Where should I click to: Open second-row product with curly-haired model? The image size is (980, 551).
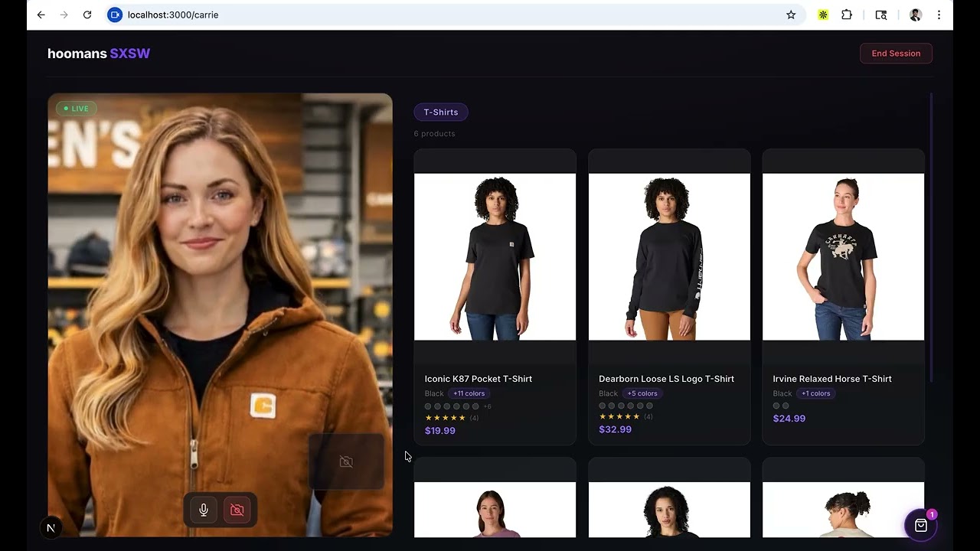(669, 510)
